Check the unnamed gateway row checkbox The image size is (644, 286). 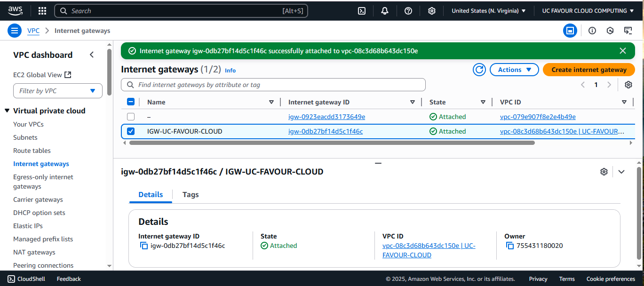pyautogui.click(x=131, y=117)
